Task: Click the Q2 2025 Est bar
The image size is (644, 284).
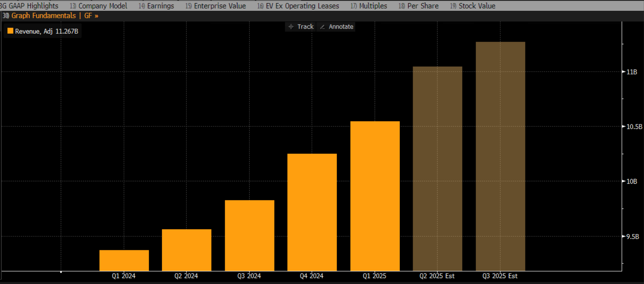Action: [437, 169]
